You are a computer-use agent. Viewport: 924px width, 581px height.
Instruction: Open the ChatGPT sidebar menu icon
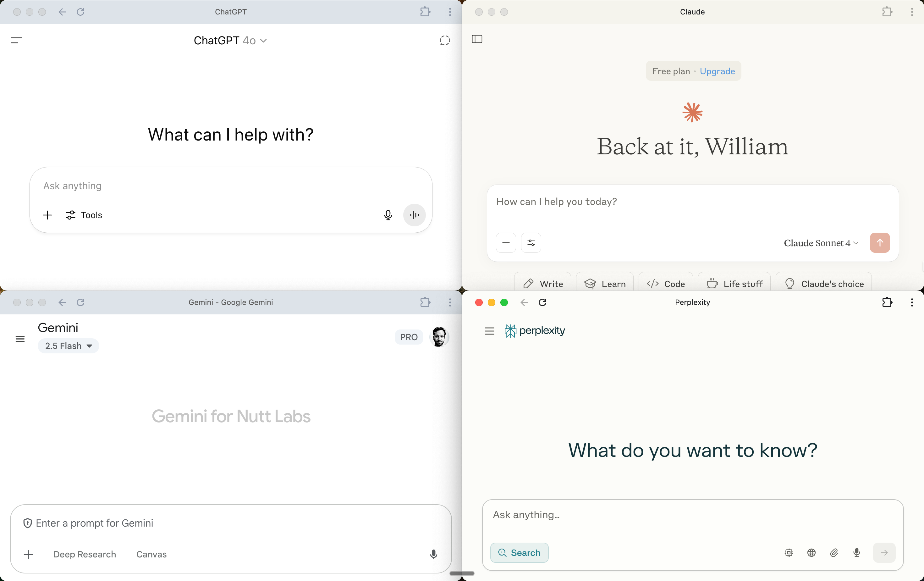(16, 40)
